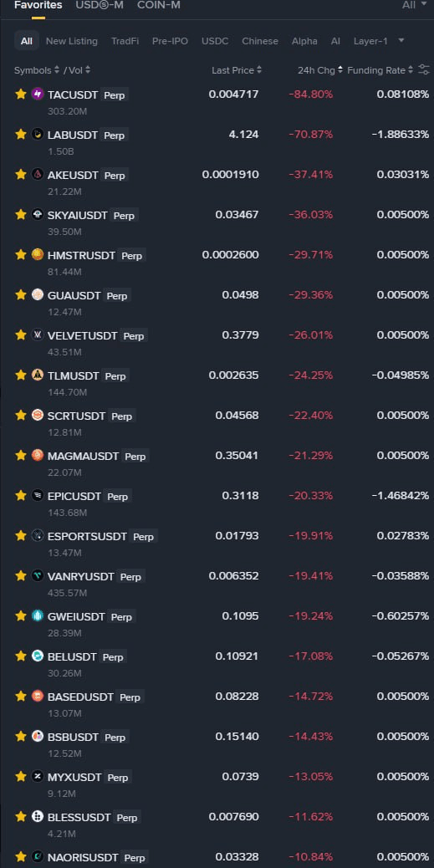The height and width of the screenshot is (868, 434).
Task: Toggle the favorite star for EPICUSDT
Action: [21, 495]
